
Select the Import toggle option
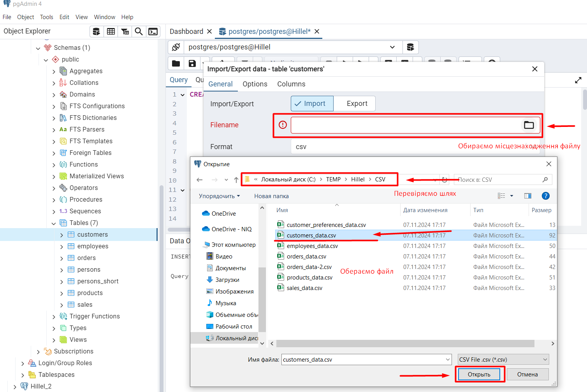coord(312,104)
